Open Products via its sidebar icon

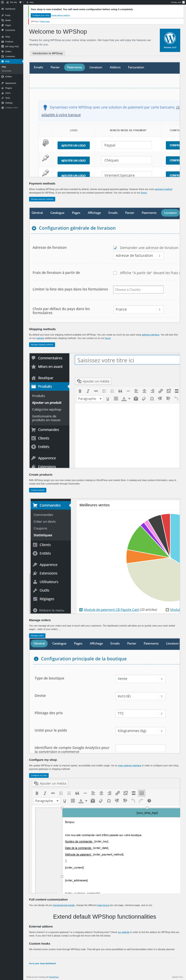point(3,41)
